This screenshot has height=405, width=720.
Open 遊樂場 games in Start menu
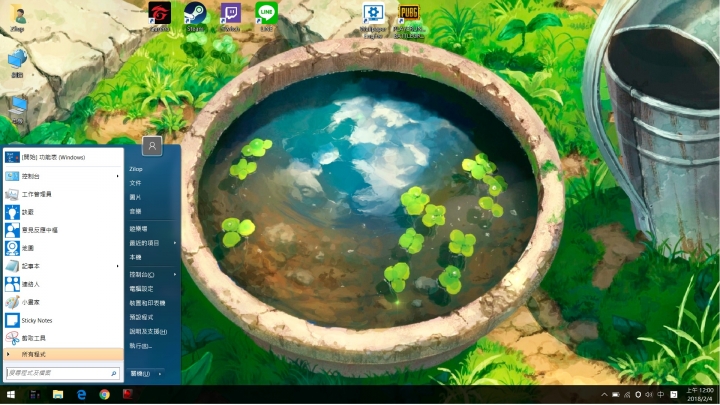138,229
